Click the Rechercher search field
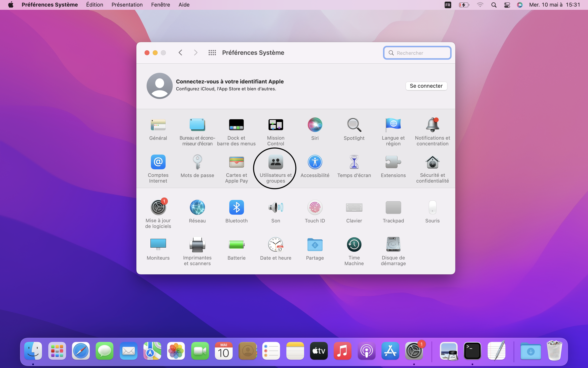This screenshot has height=368, width=588. coord(417,53)
